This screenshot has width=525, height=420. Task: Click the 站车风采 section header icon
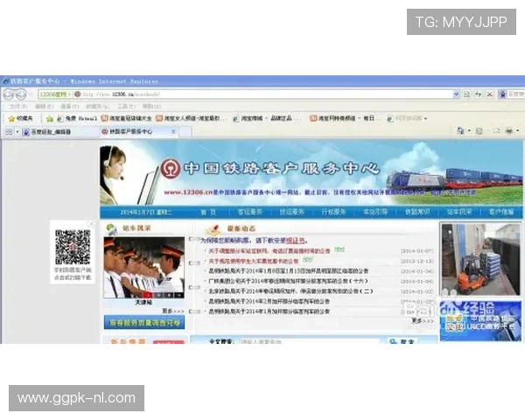tap(111, 228)
